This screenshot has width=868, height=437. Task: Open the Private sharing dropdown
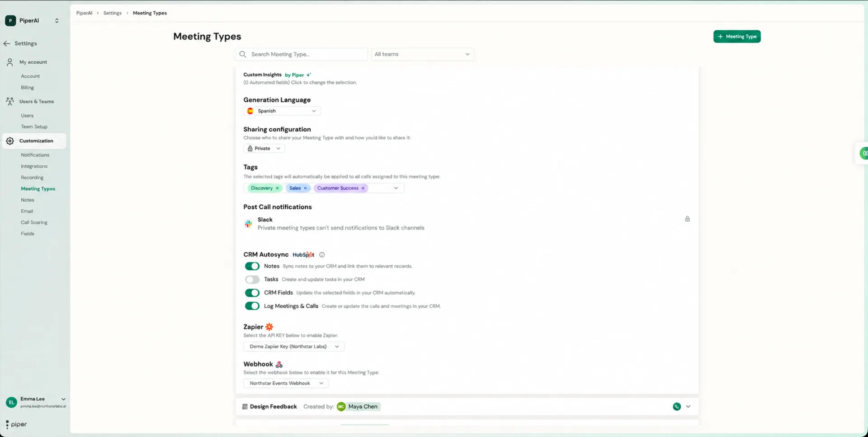pyautogui.click(x=264, y=148)
